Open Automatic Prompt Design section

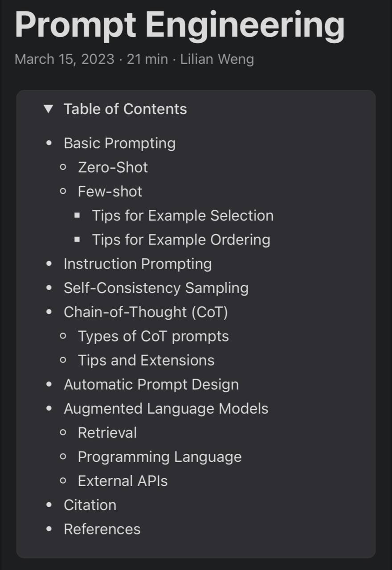pyautogui.click(x=151, y=385)
